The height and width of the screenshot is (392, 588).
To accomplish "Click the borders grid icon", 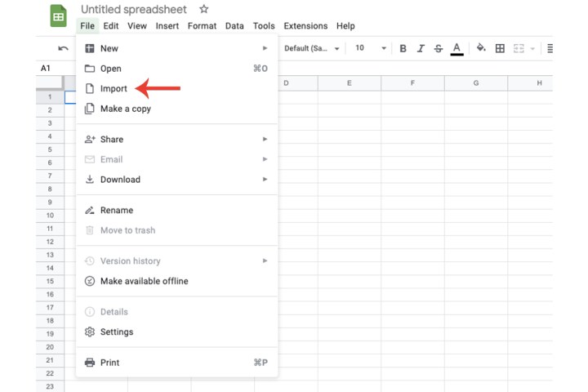I will [x=500, y=49].
